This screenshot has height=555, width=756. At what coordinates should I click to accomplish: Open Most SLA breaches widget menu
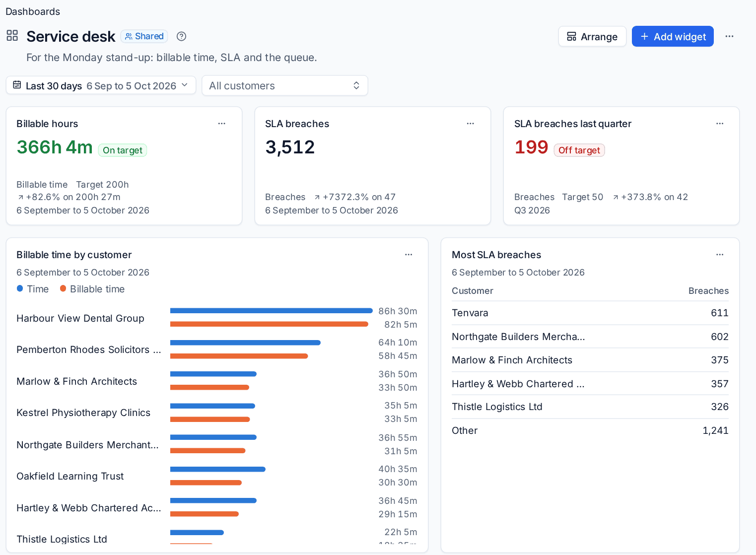tap(720, 255)
